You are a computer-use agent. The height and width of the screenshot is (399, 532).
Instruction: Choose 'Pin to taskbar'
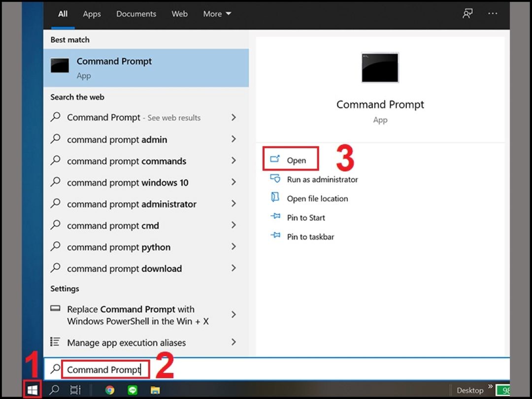302,236
